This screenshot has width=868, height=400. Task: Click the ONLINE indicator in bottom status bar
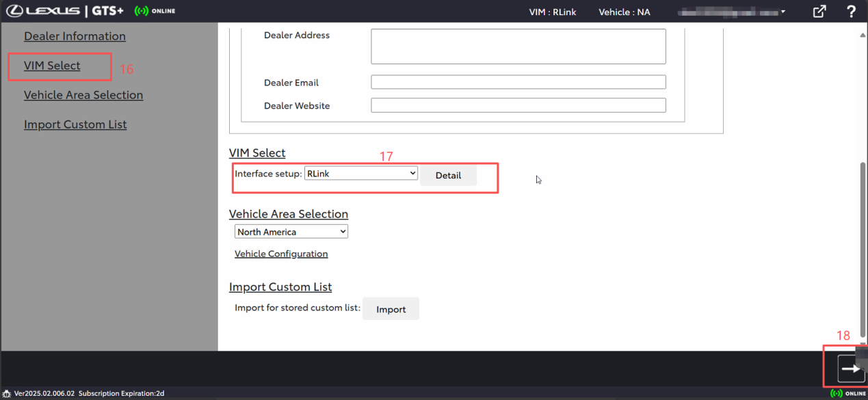click(847, 394)
